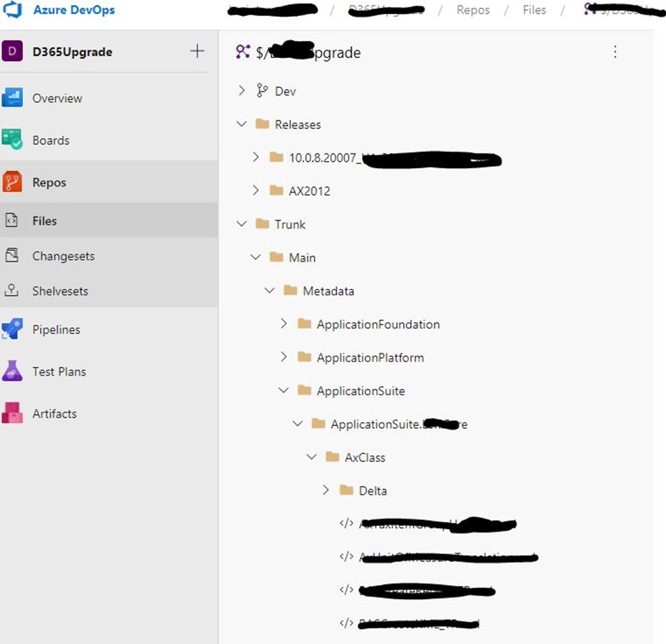Expand the Dev branch chevron
The width and height of the screenshot is (666, 644).
pos(241,90)
